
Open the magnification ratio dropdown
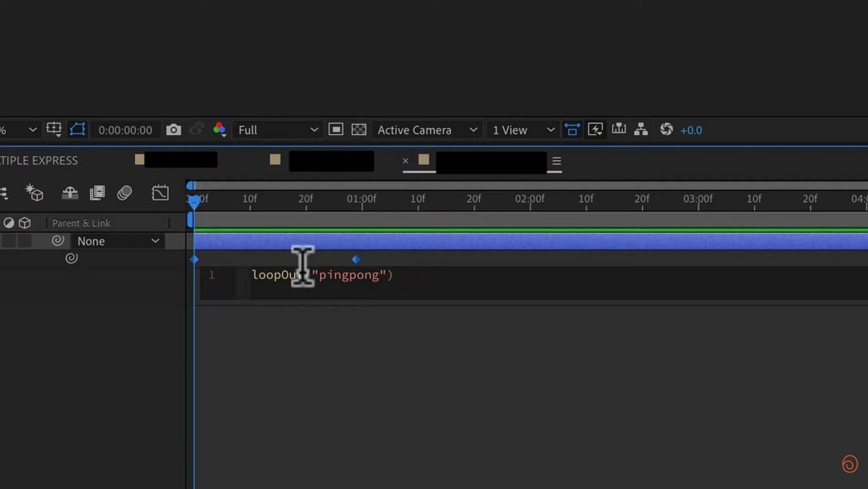click(x=20, y=129)
